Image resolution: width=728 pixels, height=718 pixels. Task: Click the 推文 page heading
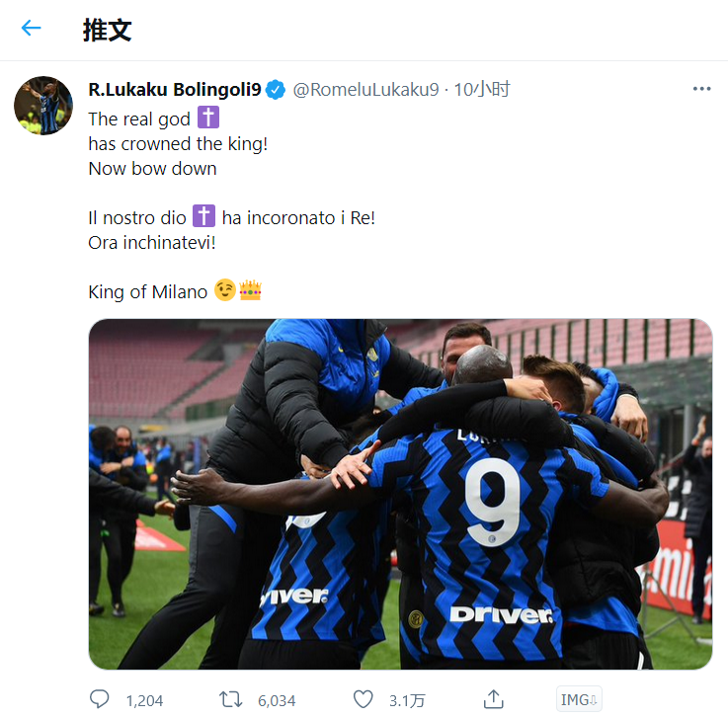pyautogui.click(x=108, y=31)
